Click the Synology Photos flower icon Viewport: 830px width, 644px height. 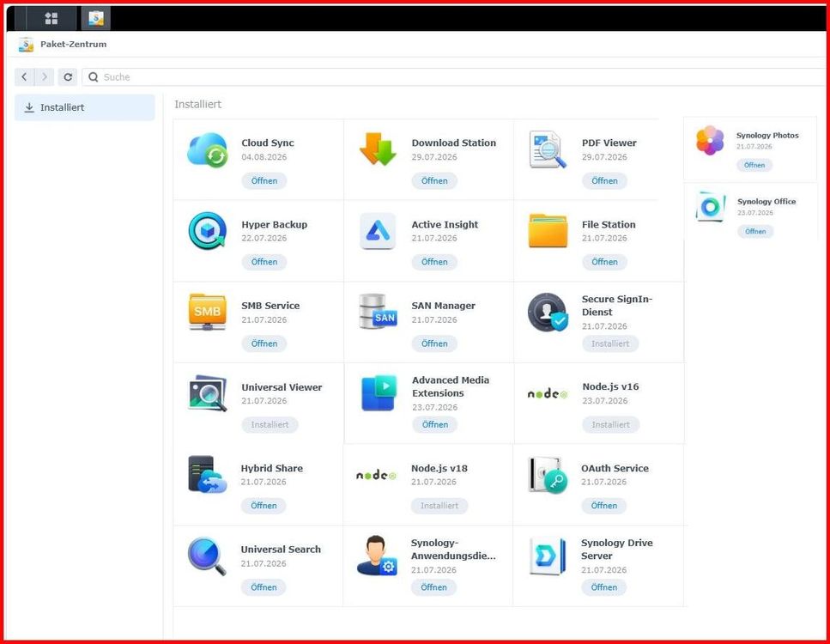710,140
